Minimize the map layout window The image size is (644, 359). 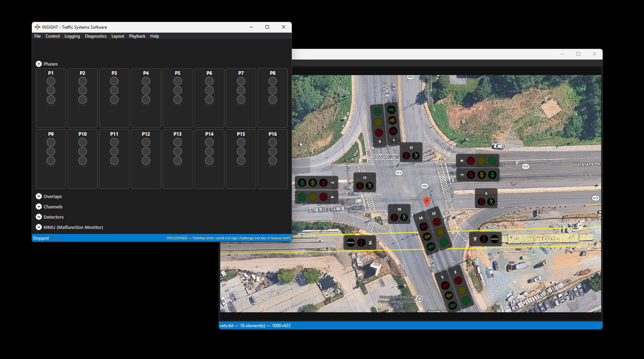coord(562,54)
